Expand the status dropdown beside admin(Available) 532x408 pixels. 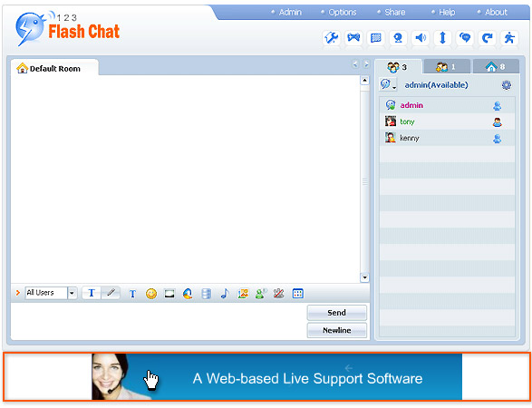[388, 84]
